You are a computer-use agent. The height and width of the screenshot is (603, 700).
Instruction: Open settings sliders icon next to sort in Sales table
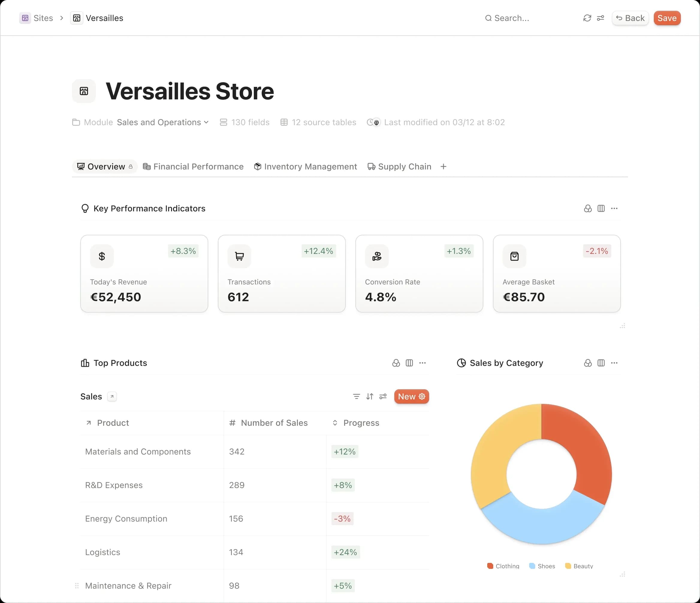pos(383,396)
